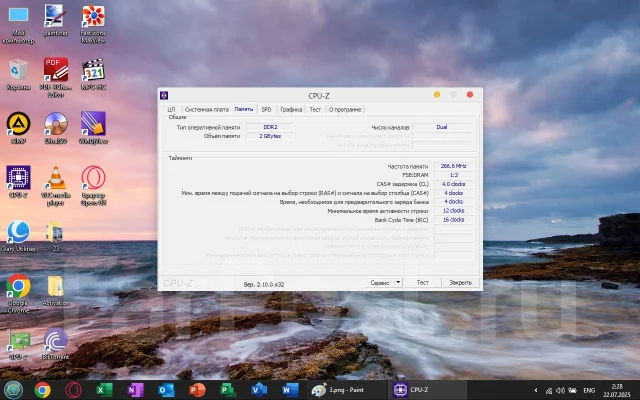Viewport: 640px width, 400px height.
Task: Open the volume tray icon
Action: (560, 391)
